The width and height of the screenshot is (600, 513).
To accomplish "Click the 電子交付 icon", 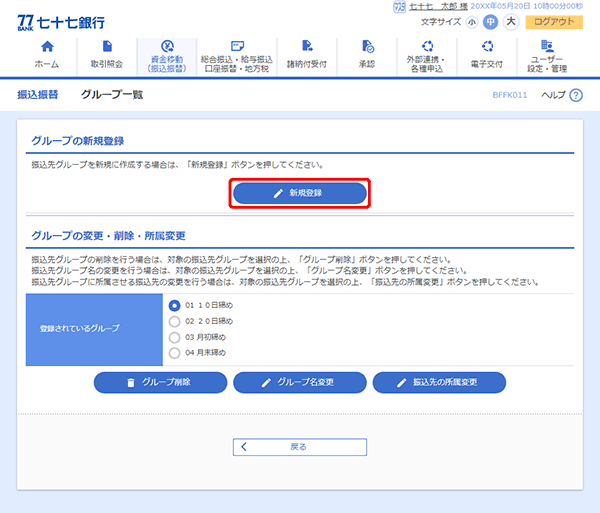I will click(487, 46).
